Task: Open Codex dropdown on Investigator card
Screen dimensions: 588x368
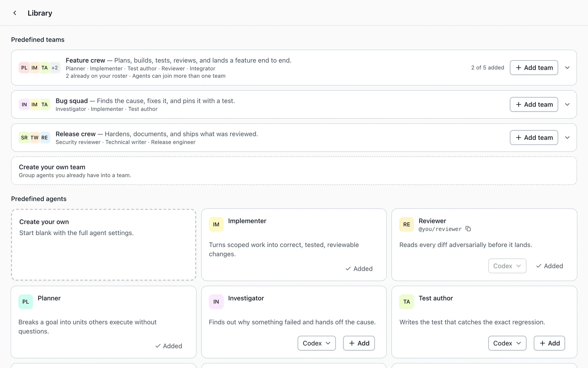Action: click(317, 343)
